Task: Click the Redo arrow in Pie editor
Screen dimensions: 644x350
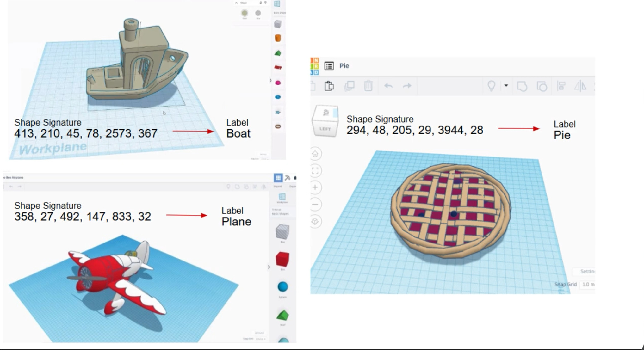Action: 407,86
